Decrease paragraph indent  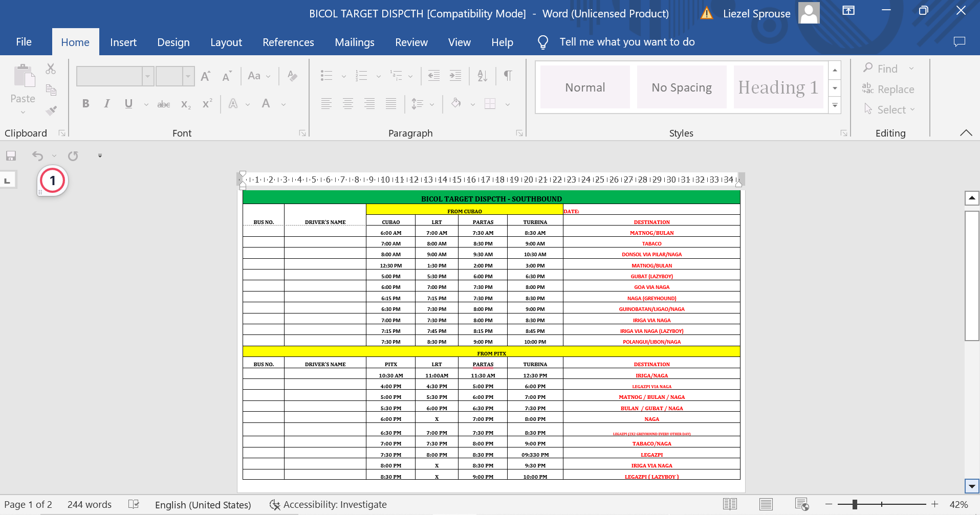click(434, 76)
